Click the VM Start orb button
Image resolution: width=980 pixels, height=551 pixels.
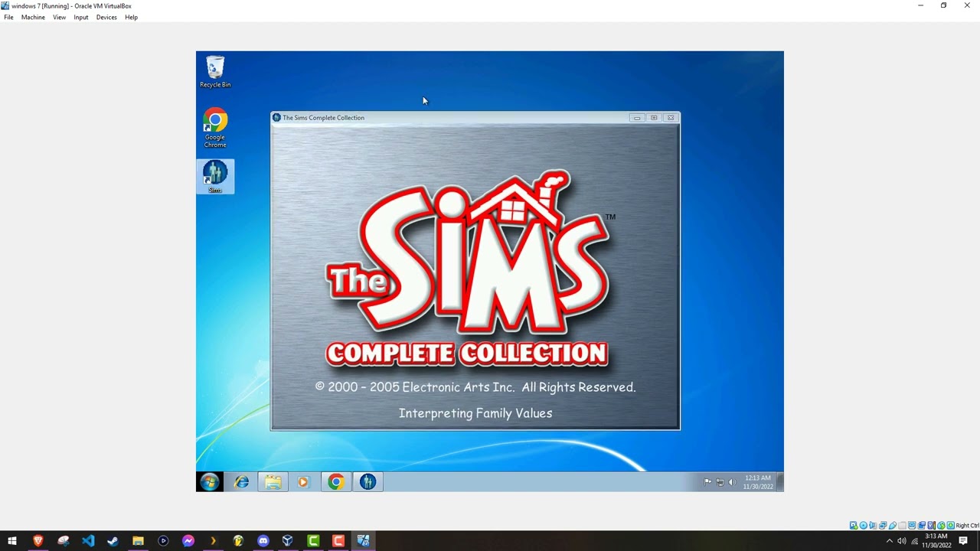pos(209,481)
